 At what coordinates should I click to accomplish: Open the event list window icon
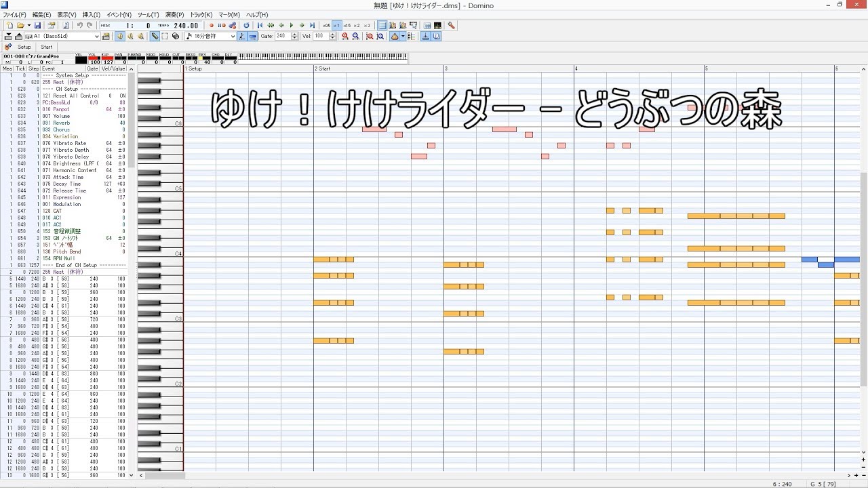[x=427, y=25]
